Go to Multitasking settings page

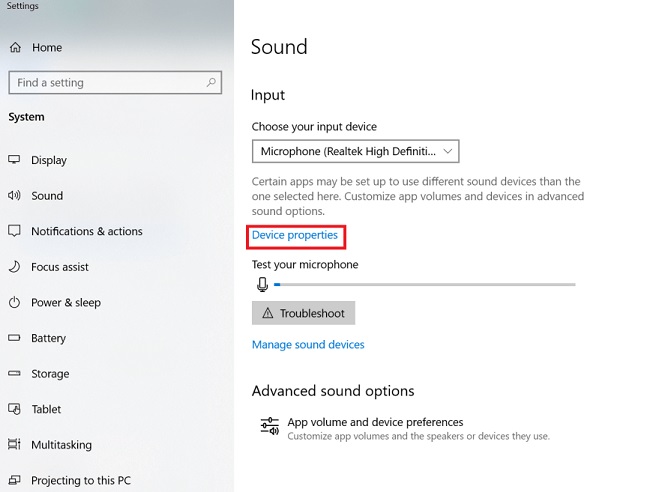pyautogui.click(x=61, y=445)
